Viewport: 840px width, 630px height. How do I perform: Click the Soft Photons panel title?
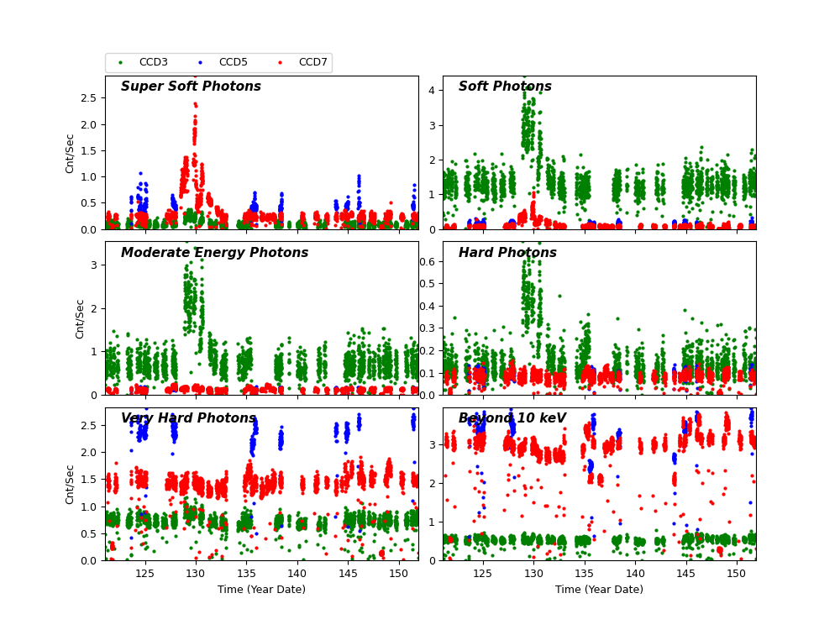[505, 87]
